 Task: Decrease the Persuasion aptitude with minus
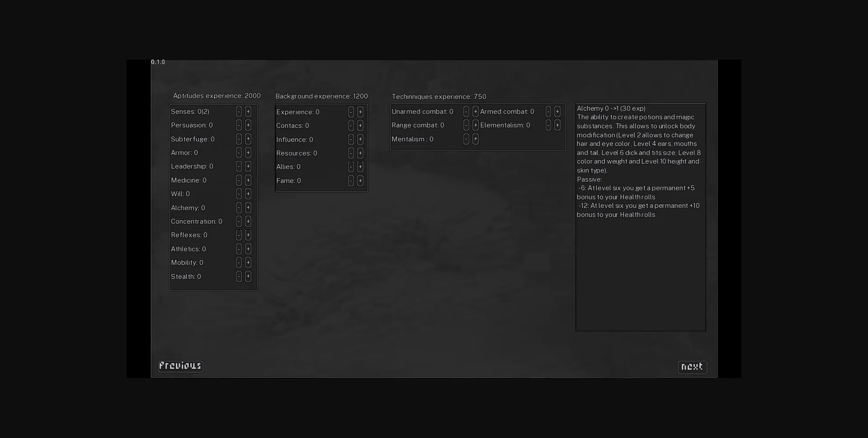tap(239, 125)
